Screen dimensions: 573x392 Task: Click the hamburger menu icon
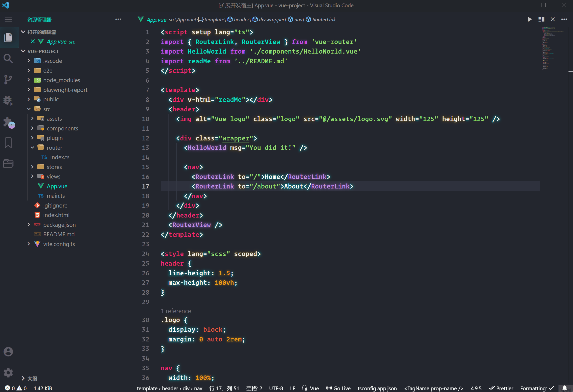coord(8,20)
